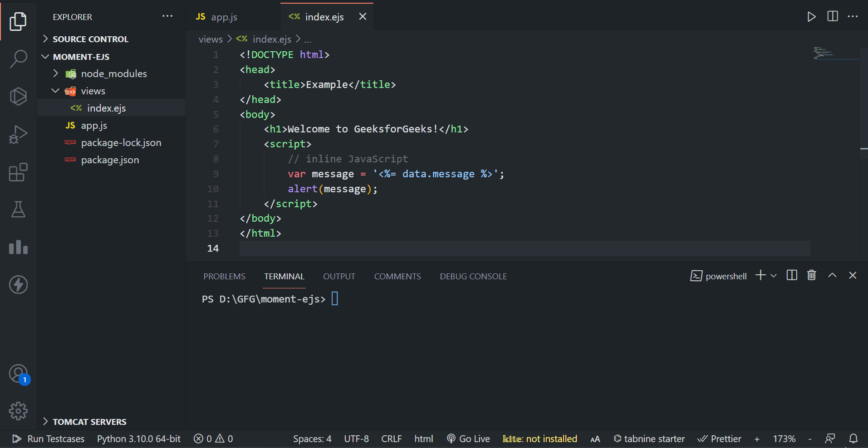The image size is (868, 448).
Task: Open the Testing view from sidebar
Action: pyautogui.click(x=18, y=209)
